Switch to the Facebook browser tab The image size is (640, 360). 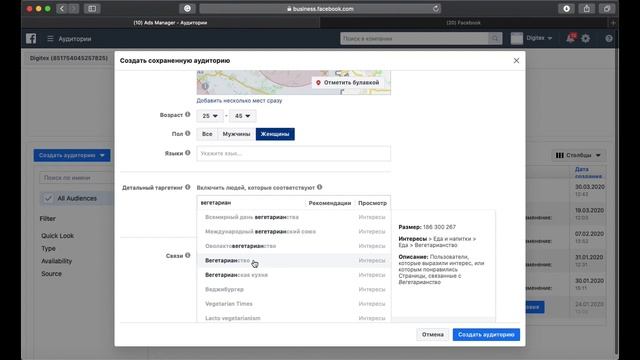[463, 23]
